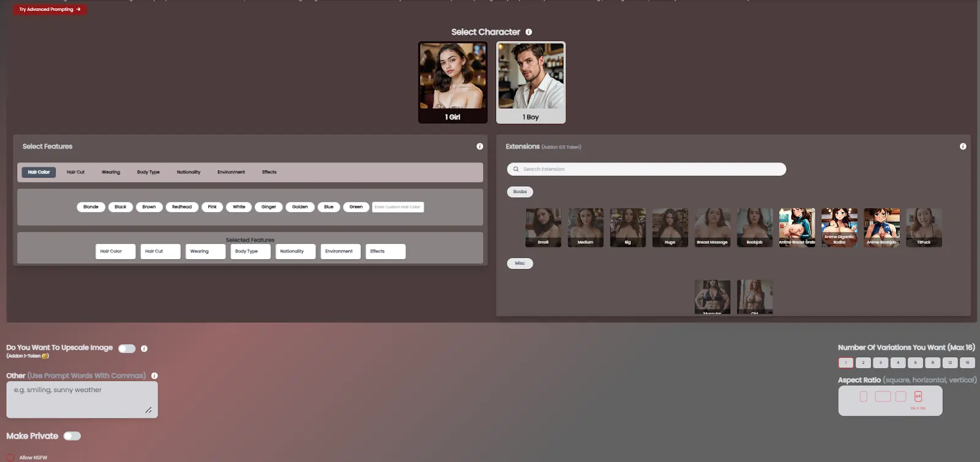Enable the Upscale Image toggle

pyautogui.click(x=127, y=349)
